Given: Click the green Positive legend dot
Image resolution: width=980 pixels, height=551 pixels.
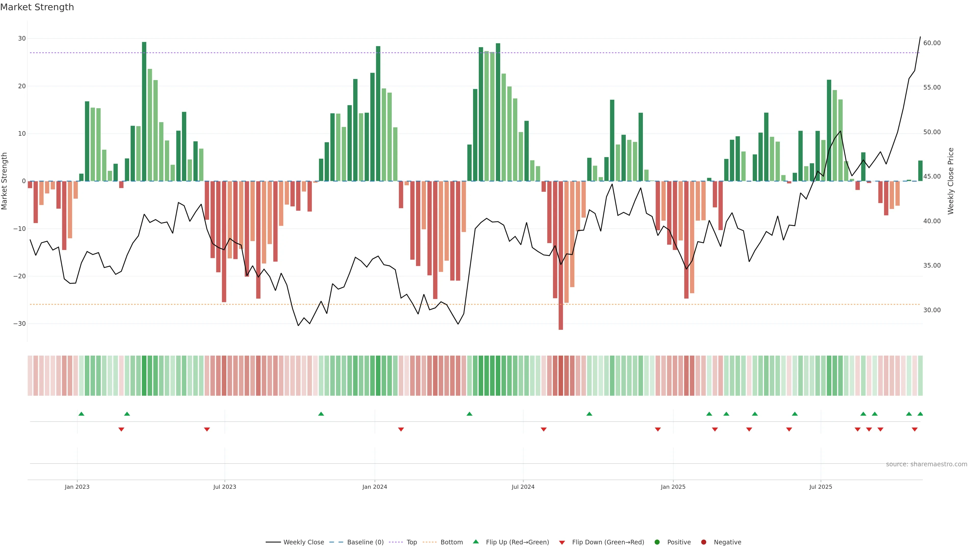Looking at the screenshot, I should pos(657,542).
